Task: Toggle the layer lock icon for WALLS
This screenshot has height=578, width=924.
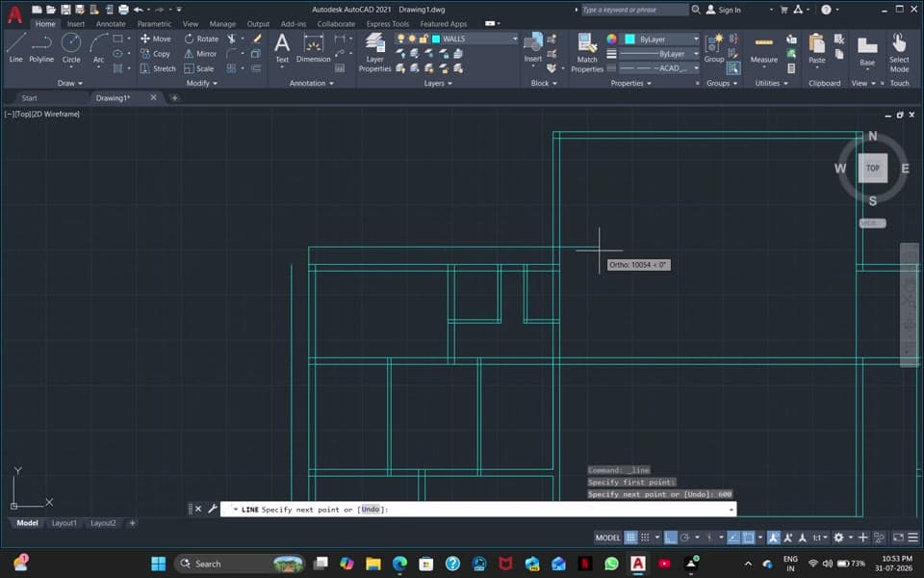Action: pos(423,39)
